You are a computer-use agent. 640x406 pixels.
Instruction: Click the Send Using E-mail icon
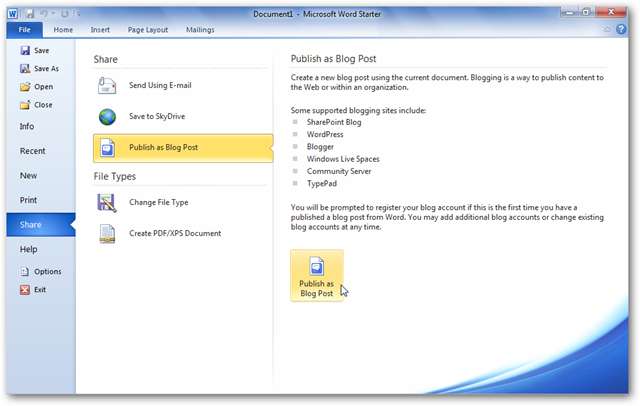coord(107,85)
